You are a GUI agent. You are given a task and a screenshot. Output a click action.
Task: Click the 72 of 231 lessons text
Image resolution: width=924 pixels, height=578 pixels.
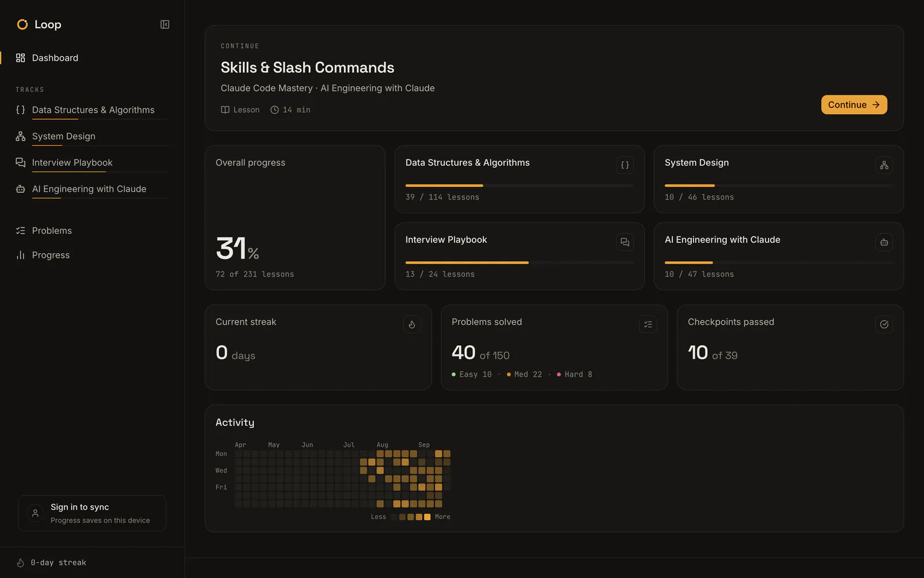[255, 274]
